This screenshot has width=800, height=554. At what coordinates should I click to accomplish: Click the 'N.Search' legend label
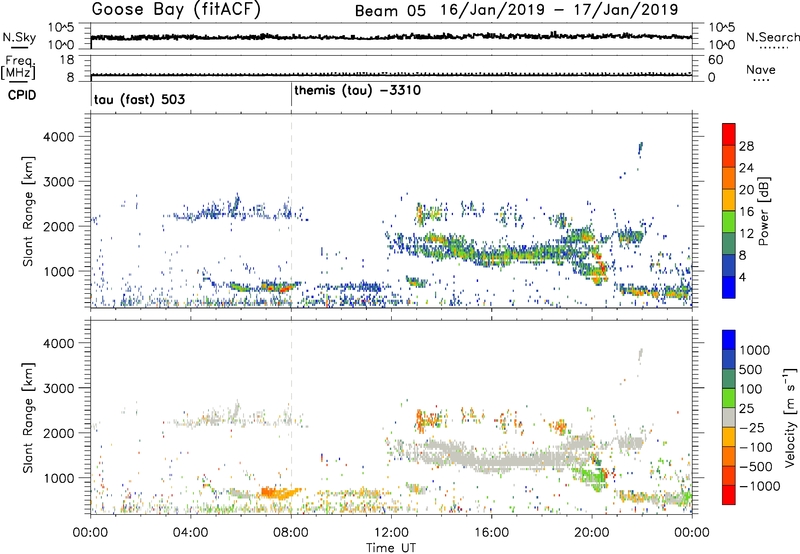(772, 37)
